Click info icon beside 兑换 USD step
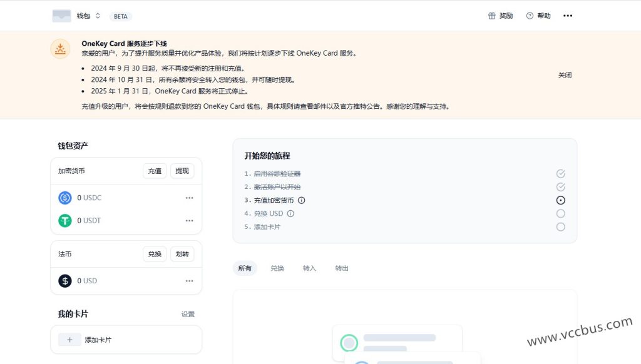This screenshot has width=641, height=364. 290,213
